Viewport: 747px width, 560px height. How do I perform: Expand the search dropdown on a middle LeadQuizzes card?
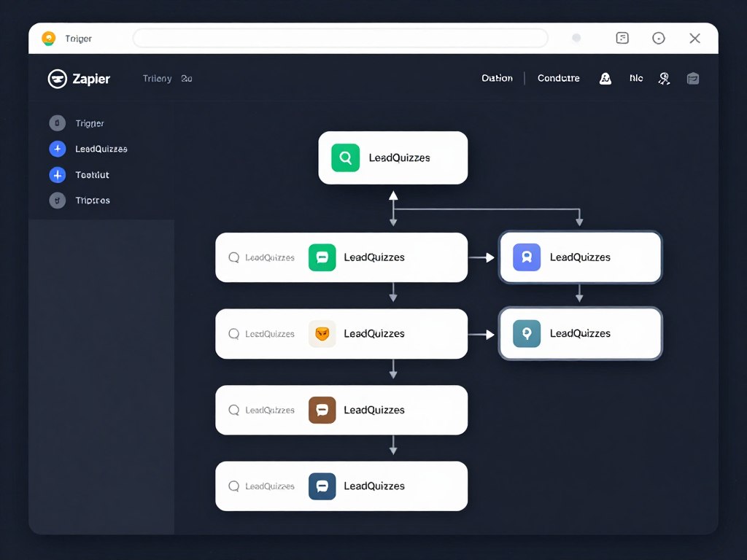[x=263, y=333]
